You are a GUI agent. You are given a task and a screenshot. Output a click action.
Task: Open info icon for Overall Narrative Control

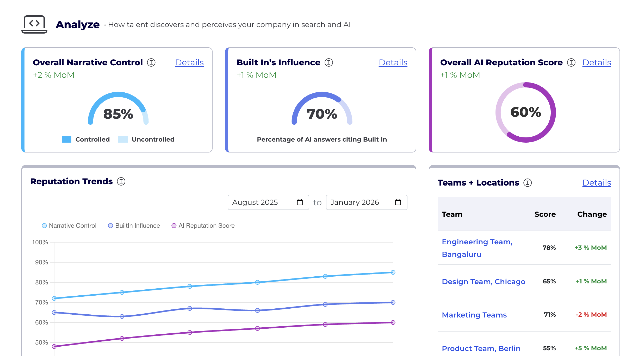coord(151,62)
